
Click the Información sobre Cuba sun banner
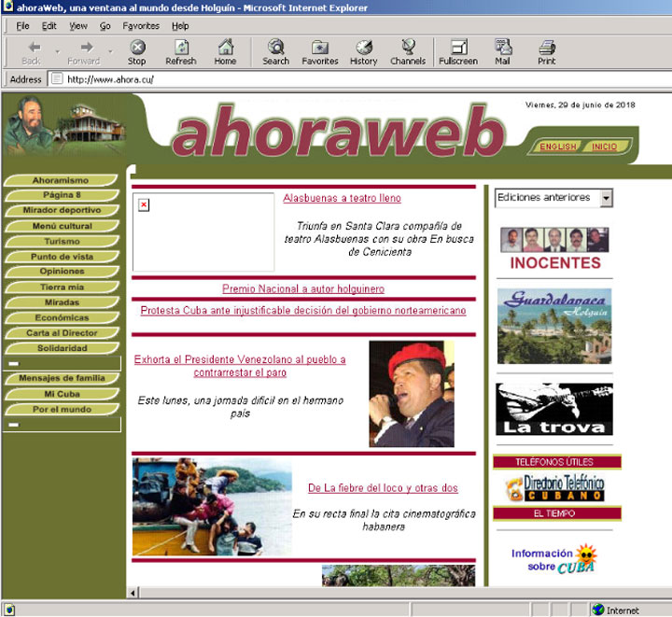554,559
